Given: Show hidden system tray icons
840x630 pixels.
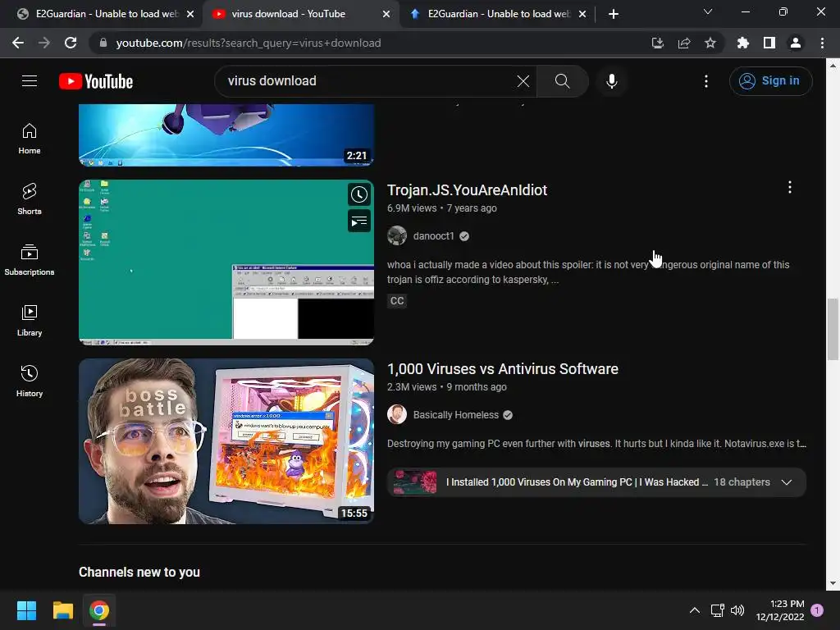Looking at the screenshot, I should click(x=694, y=610).
